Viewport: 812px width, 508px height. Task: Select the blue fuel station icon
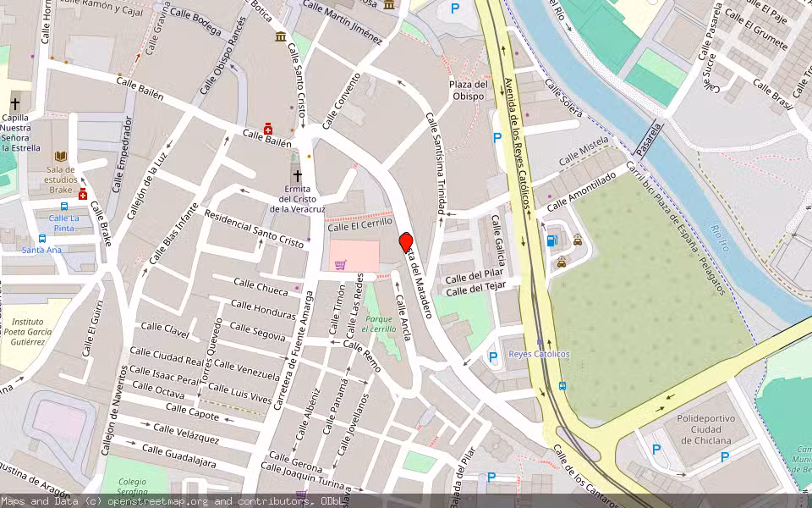(552, 240)
